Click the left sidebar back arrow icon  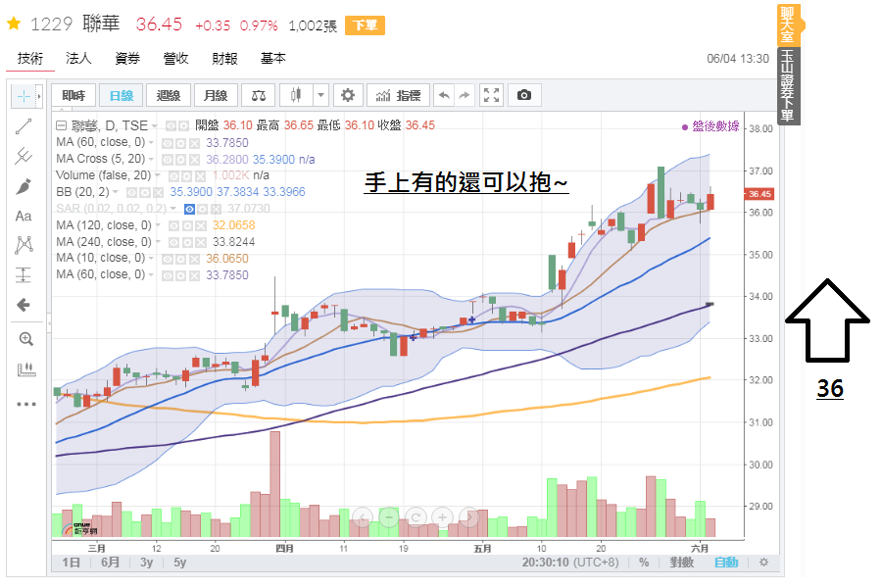24,305
